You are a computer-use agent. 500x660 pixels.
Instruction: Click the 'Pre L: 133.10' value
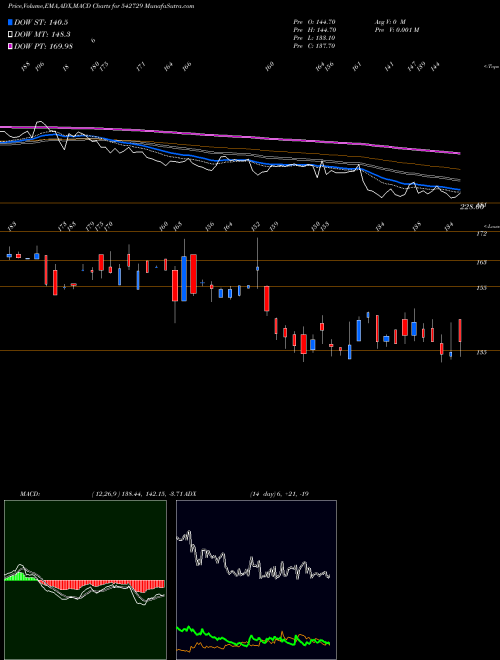(x=314, y=38)
